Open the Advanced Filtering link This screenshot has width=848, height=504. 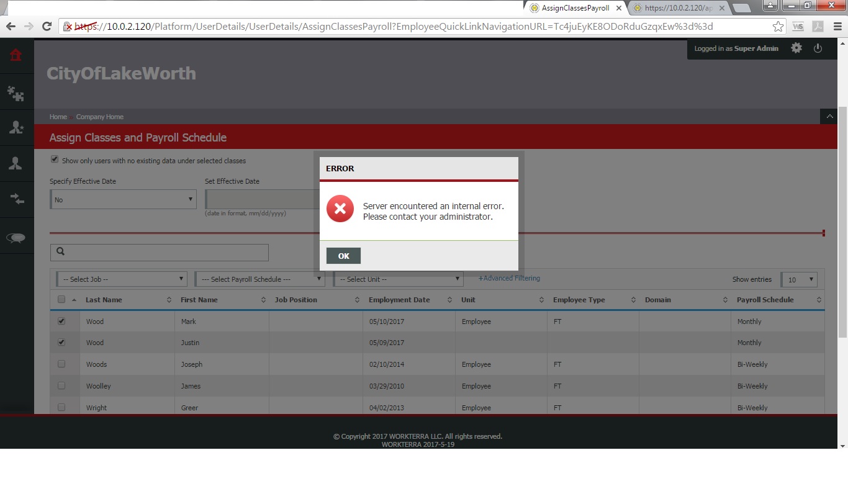tap(509, 278)
